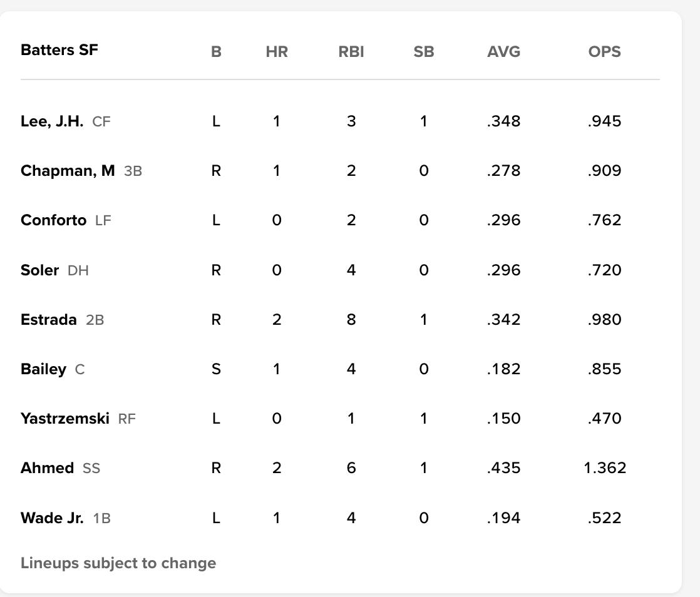Click the OPS column header
Viewport: 700px width, 597px height.
click(x=604, y=52)
